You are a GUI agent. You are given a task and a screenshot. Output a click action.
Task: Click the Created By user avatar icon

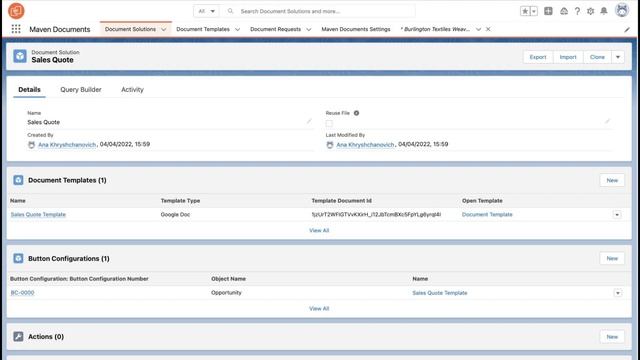click(x=31, y=144)
